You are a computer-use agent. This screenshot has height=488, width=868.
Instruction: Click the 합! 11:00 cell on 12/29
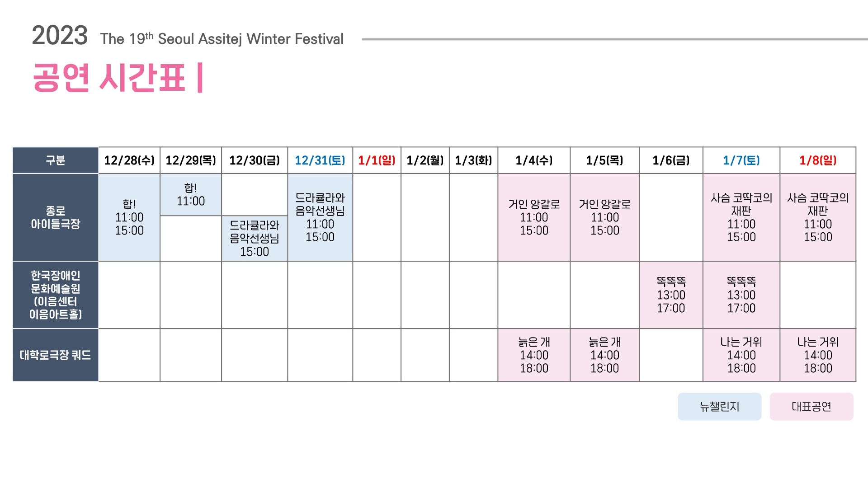click(x=191, y=195)
